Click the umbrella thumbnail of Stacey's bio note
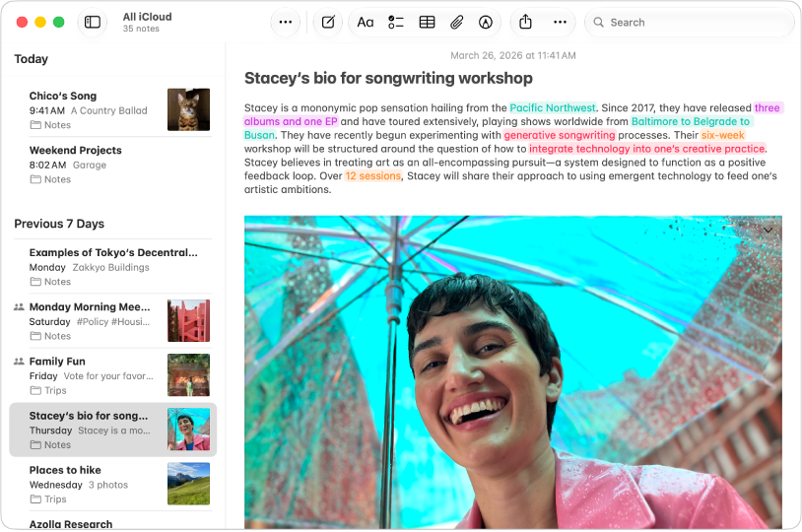The height and width of the screenshot is (532, 802). pyautogui.click(x=189, y=430)
